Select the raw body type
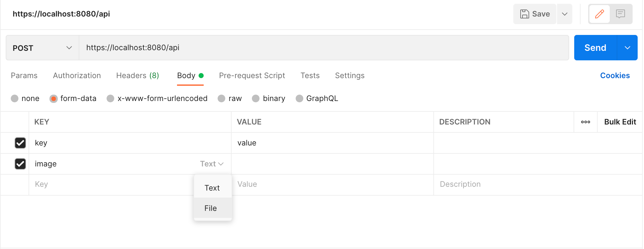Viewport: 644px width, 249px height. pos(221,98)
